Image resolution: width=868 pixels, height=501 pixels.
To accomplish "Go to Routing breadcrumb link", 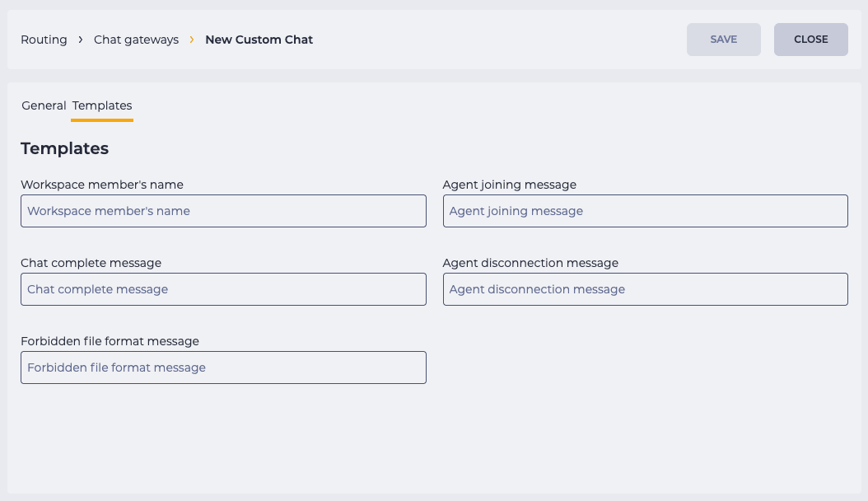I will coord(44,40).
